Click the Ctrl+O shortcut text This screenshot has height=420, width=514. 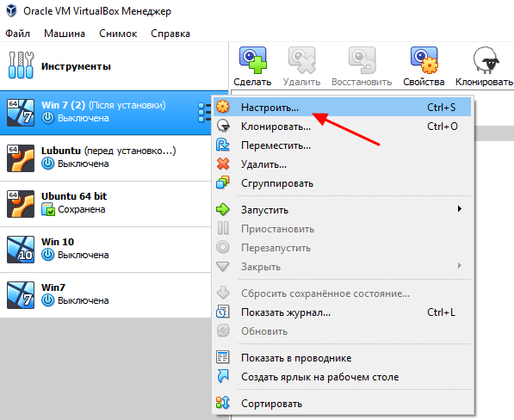point(443,127)
